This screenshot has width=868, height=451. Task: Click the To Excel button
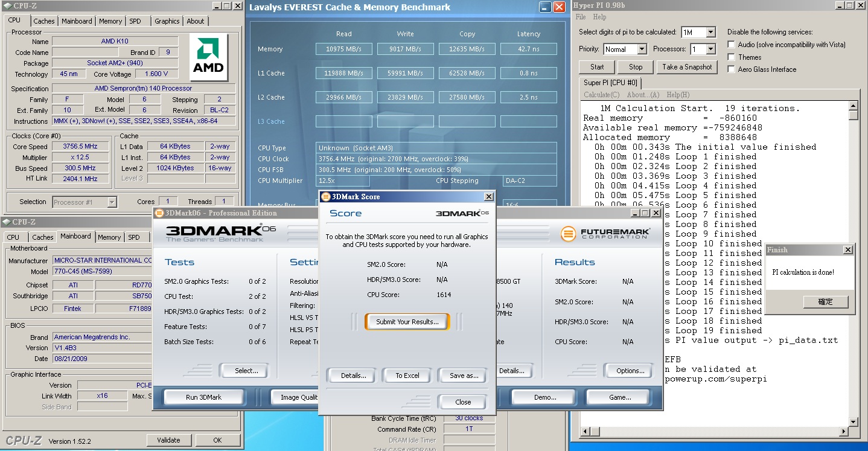coord(407,376)
